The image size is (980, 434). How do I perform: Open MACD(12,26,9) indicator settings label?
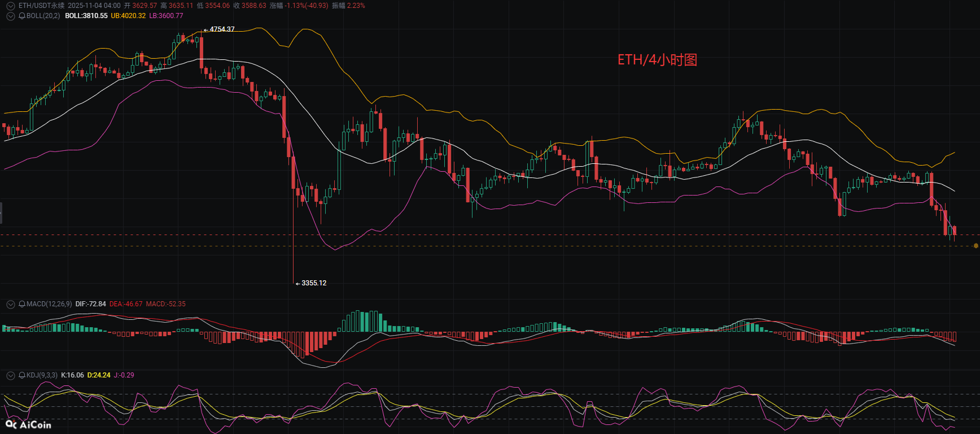click(49, 304)
